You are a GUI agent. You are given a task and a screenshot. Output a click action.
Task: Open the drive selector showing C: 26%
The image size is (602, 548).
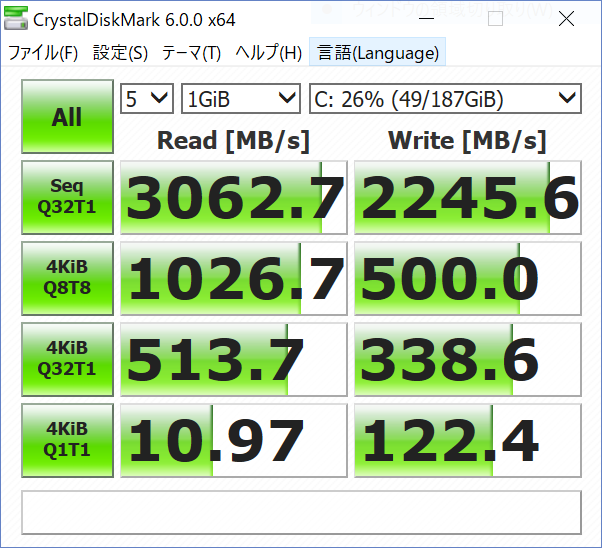point(444,98)
